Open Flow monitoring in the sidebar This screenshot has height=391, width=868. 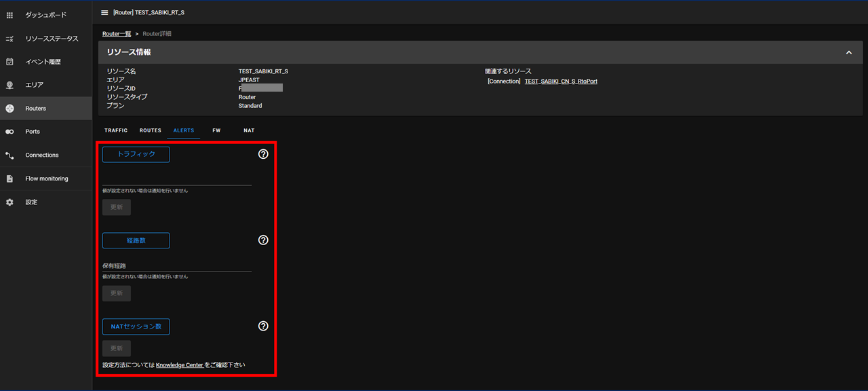46,179
